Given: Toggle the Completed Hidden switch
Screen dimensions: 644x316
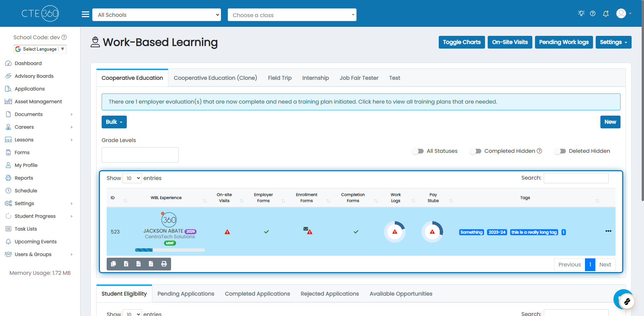Looking at the screenshot, I should pyautogui.click(x=476, y=151).
